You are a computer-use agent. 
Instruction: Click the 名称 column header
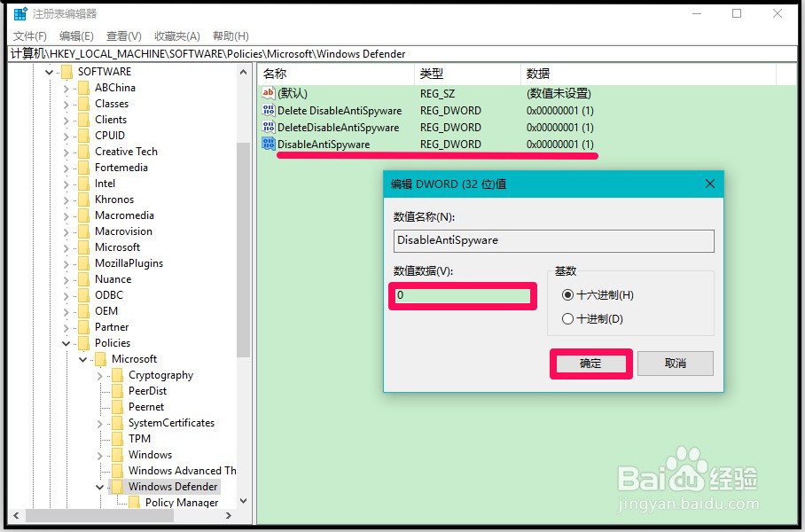pyautogui.click(x=336, y=74)
